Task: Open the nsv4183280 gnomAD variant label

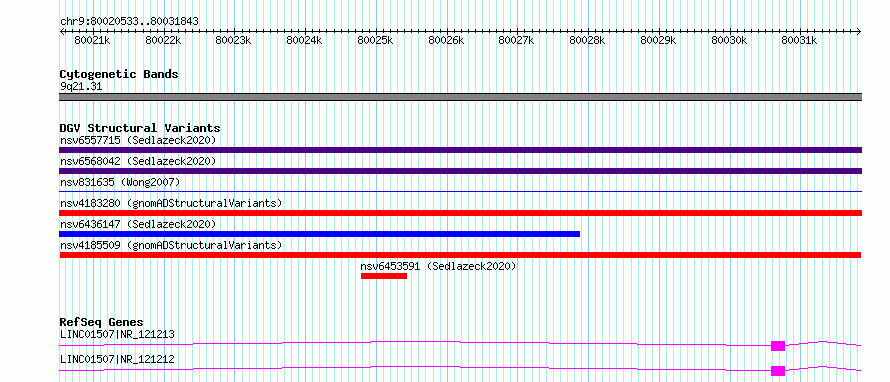Action: (x=171, y=203)
